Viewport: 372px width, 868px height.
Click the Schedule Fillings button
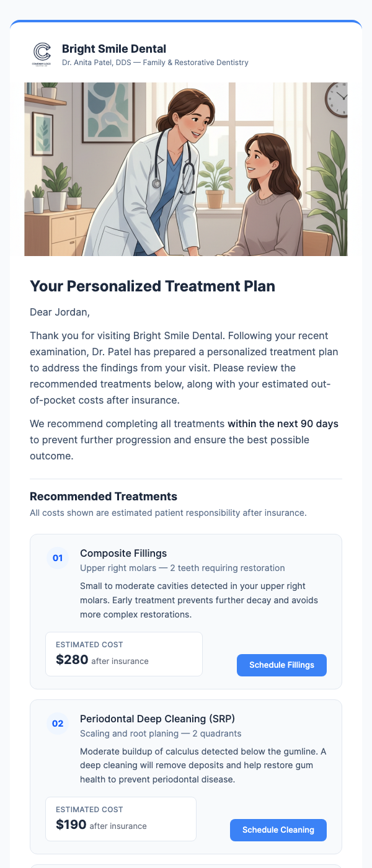point(281,665)
